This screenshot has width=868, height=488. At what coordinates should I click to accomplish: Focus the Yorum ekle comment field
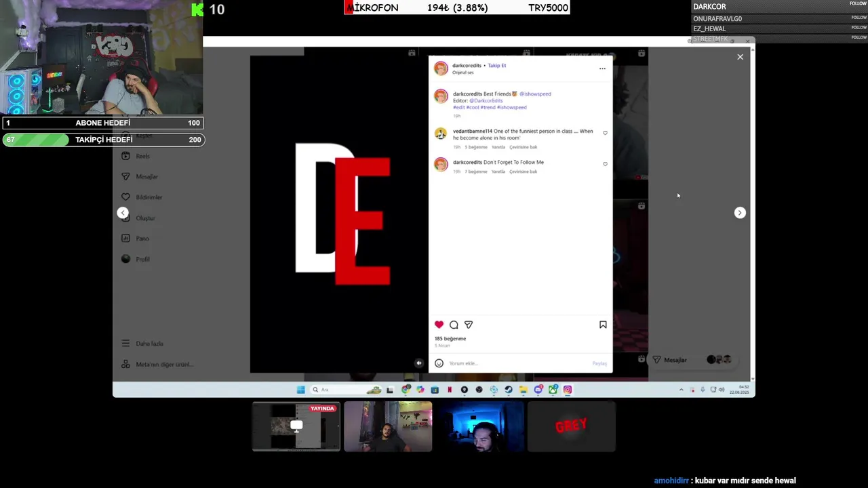[519, 363]
